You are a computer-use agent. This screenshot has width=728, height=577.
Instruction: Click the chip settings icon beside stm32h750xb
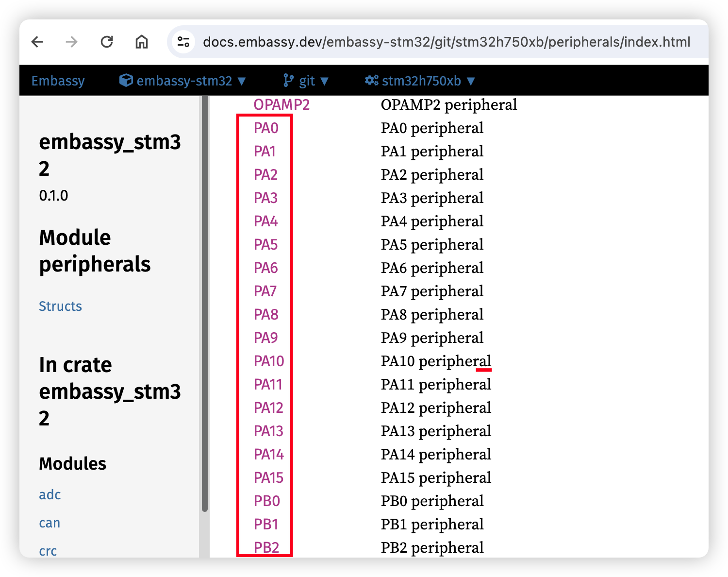[372, 81]
